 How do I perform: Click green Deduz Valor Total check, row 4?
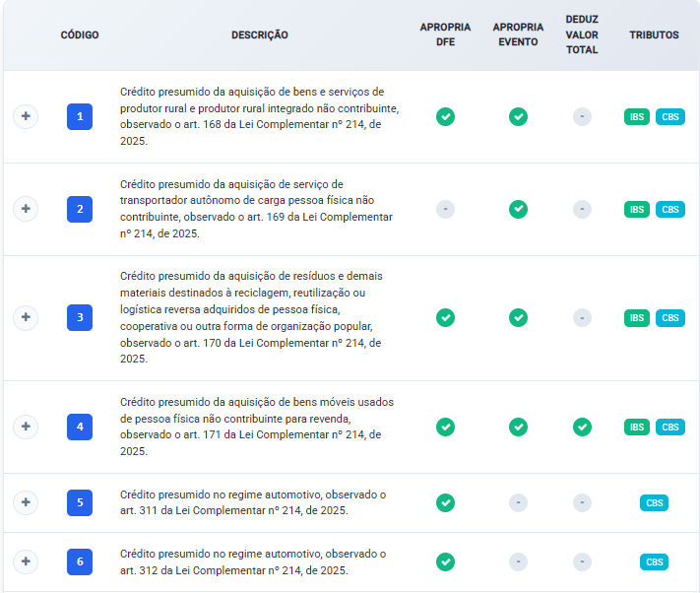click(x=582, y=427)
